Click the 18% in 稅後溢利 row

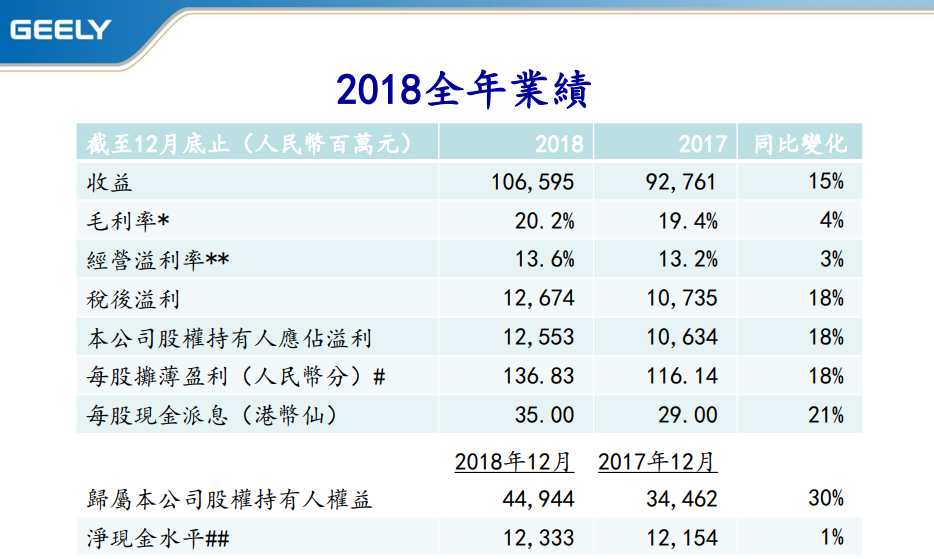(826, 298)
